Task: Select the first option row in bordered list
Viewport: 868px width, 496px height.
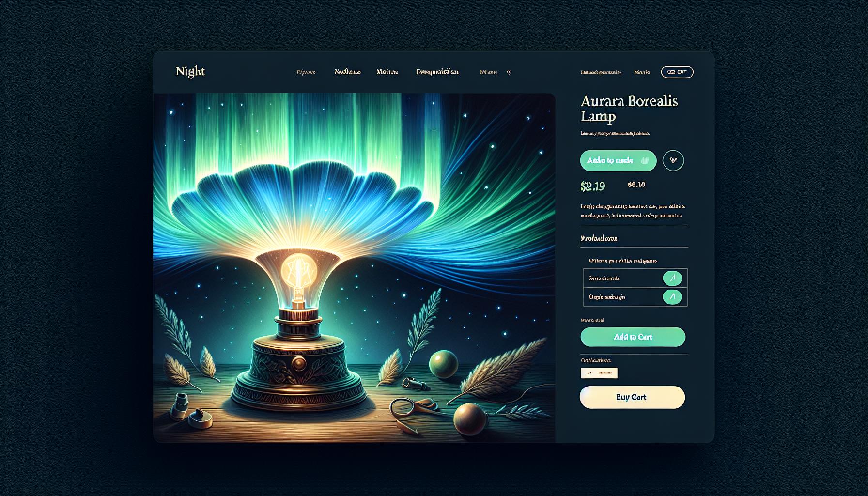Action: (635, 278)
